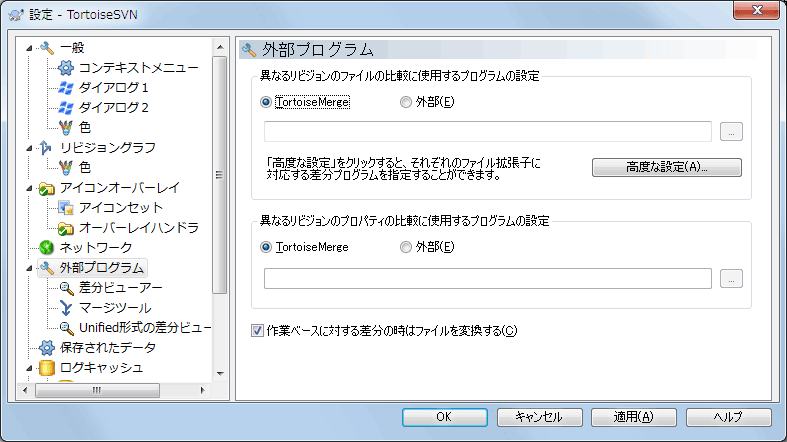Collapse the ログキャッシュ tree node
Viewport: 787px width, 442px height.
click(x=29, y=368)
